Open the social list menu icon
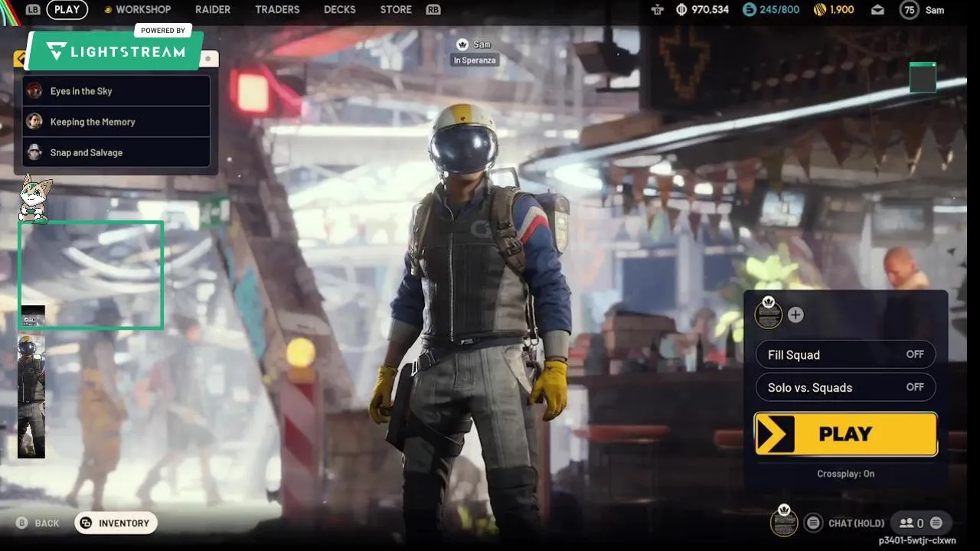Screen dimensions: 980x551 936,523
